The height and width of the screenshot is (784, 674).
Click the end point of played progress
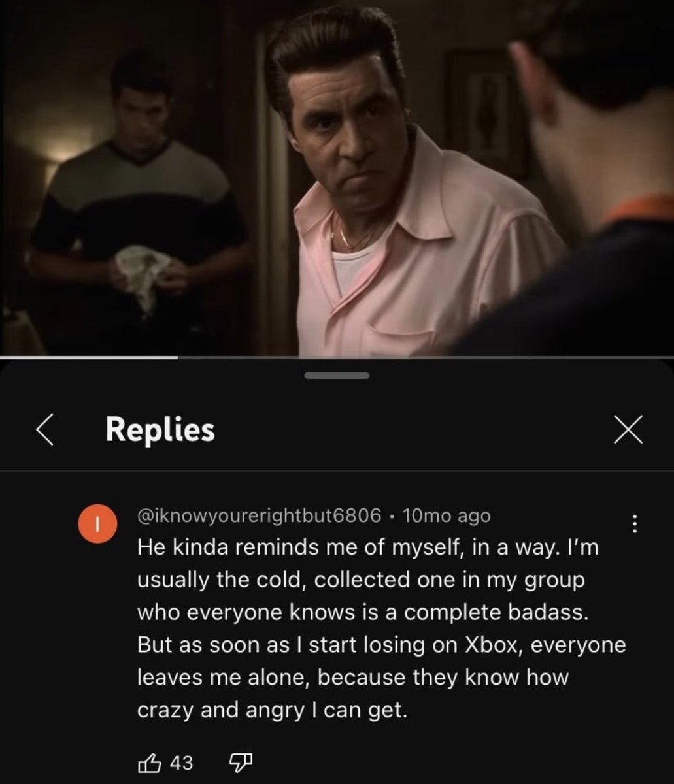(177, 357)
